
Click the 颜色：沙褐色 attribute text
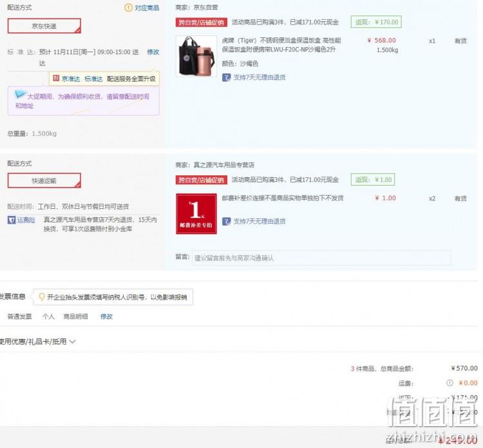coord(240,64)
